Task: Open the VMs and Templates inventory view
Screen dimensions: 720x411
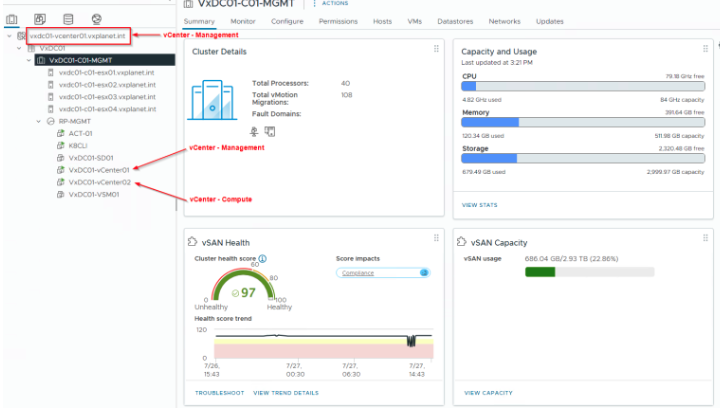Action: 40,19
